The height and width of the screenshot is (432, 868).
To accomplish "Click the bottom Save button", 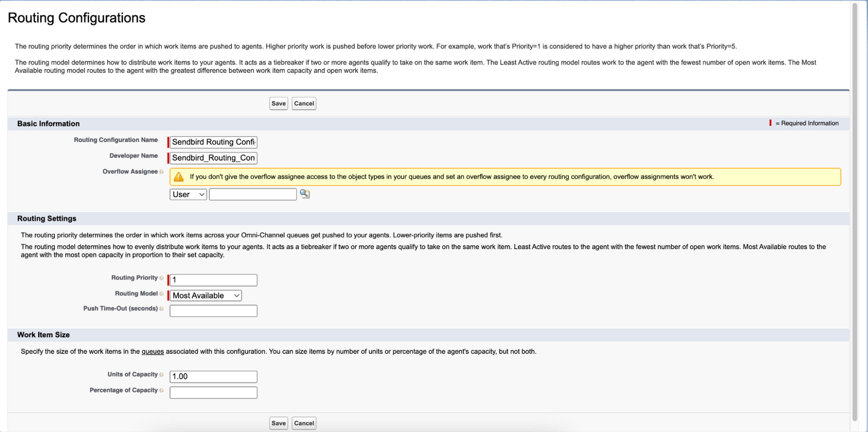I will pyautogui.click(x=278, y=423).
